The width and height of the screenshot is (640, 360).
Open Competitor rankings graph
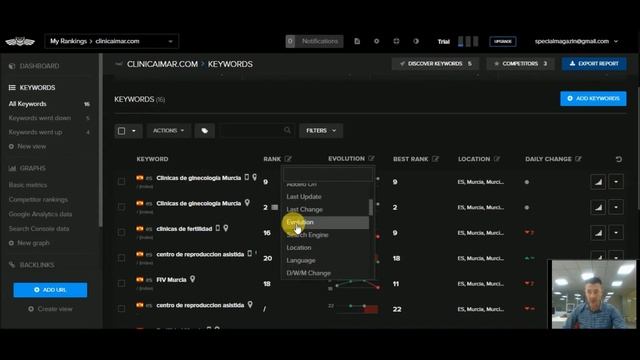[x=38, y=200]
